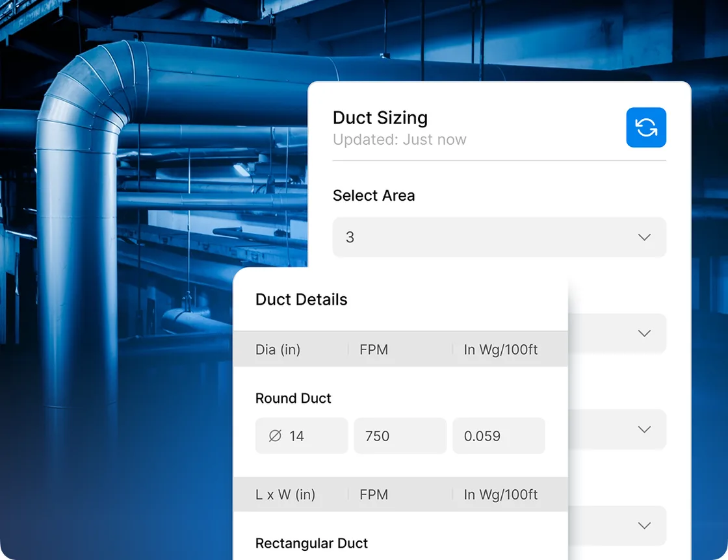This screenshot has width=728, height=560.
Task: Click the Duct Details heading
Action: (x=302, y=299)
